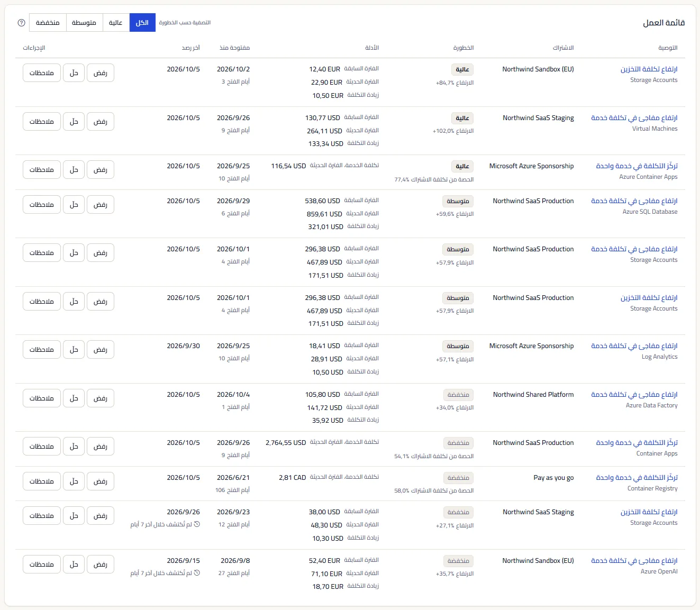Screen dimensions: 700x610
Task: Click the 116,54 USD evidence value
Action: 288,166
